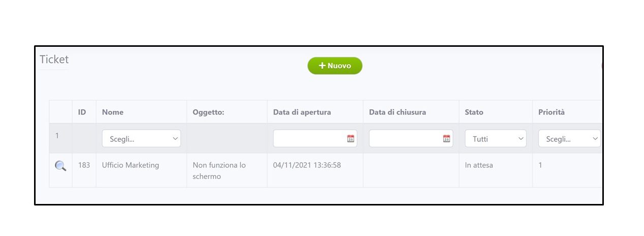Click the Oggetto column header
The image size is (644, 236).
[208, 112]
